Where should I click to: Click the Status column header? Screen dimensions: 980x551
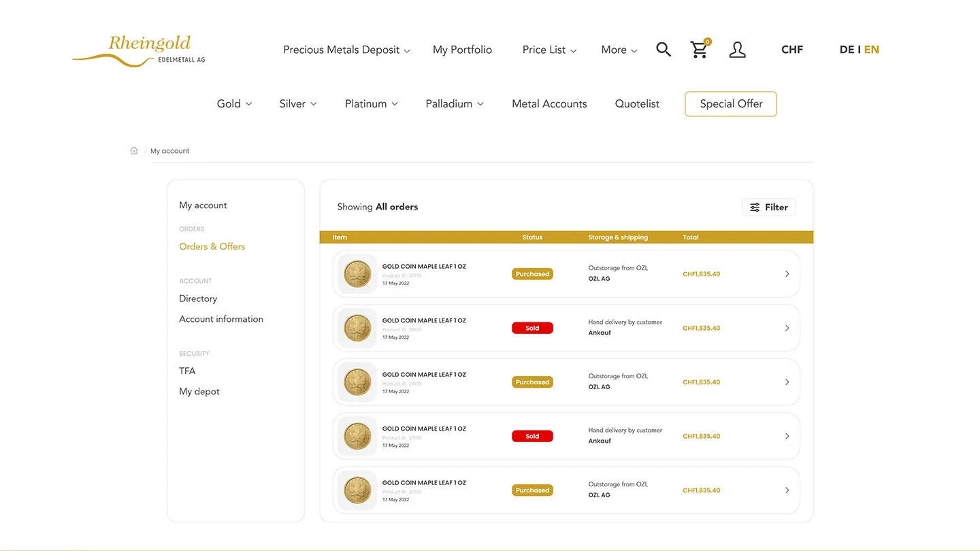coord(532,237)
